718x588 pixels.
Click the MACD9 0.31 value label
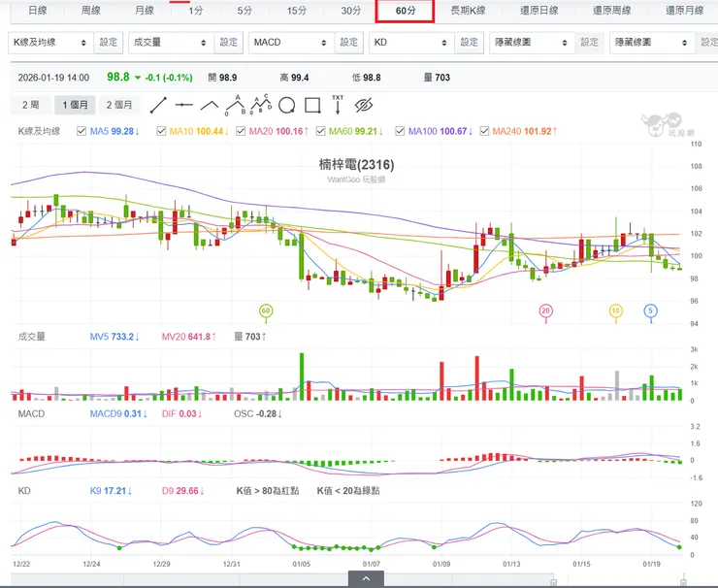pos(118,414)
